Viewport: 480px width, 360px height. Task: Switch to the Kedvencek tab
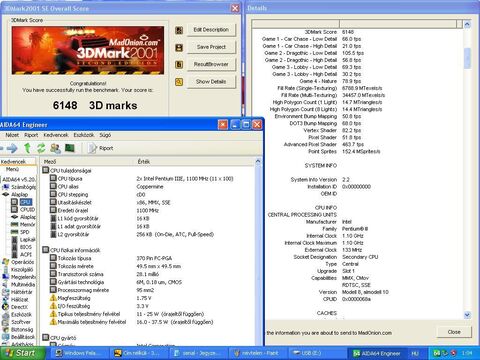(17, 161)
